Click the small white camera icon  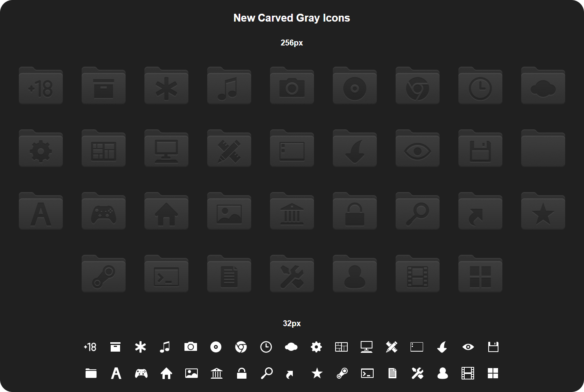(x=191, y=347)
